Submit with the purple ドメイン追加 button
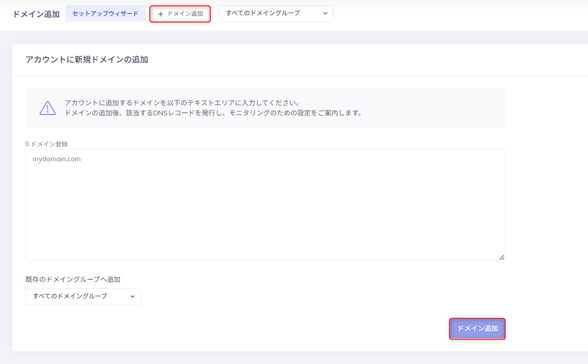 click(477, 329)
